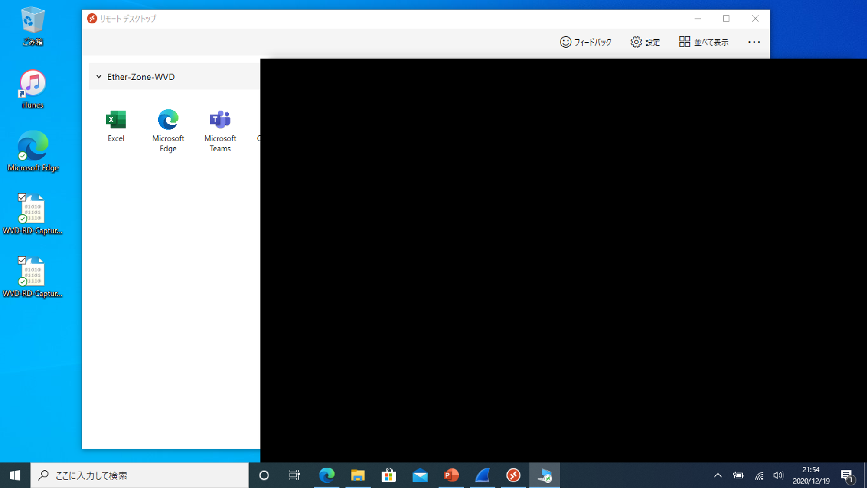Click the tile view (並べて表示) button
The height and width of the screenshot is (488, 868).
tap(703, 42)
